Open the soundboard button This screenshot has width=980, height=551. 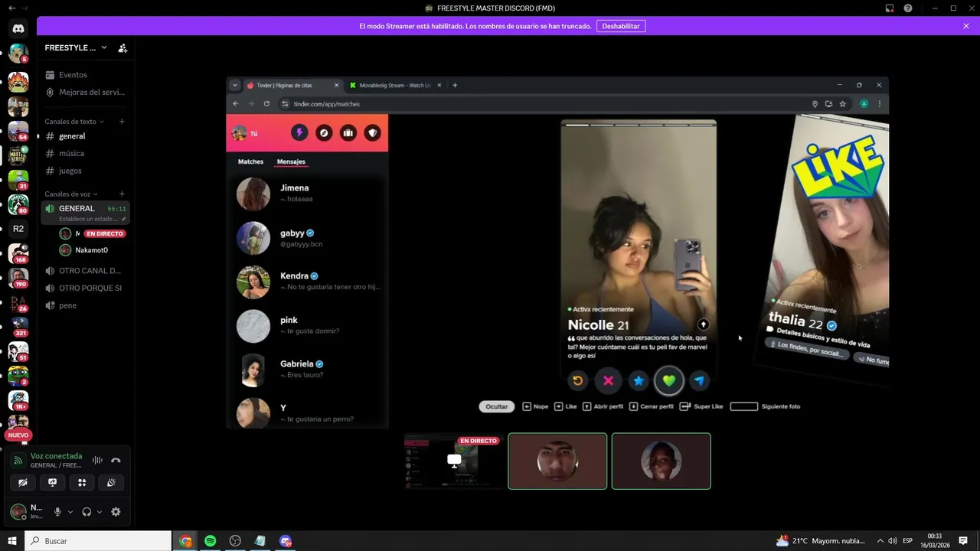point(111,482)
